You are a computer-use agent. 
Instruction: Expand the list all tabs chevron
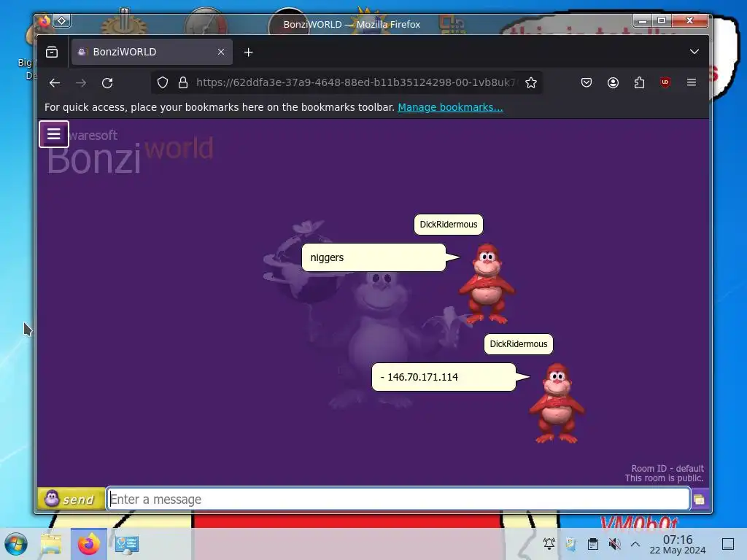pyautogui.click(x=694, y=52)
